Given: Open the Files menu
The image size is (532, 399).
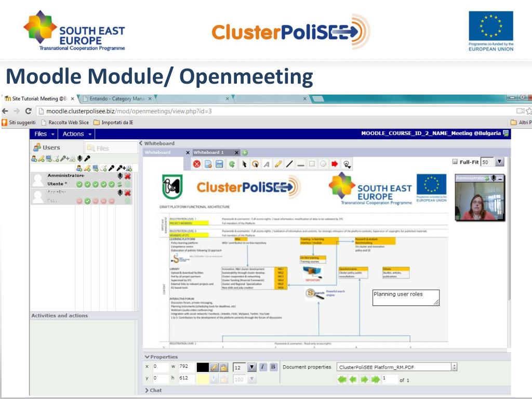Looking at the screenshot, I should pyautogui.click(x=44, y=134).
